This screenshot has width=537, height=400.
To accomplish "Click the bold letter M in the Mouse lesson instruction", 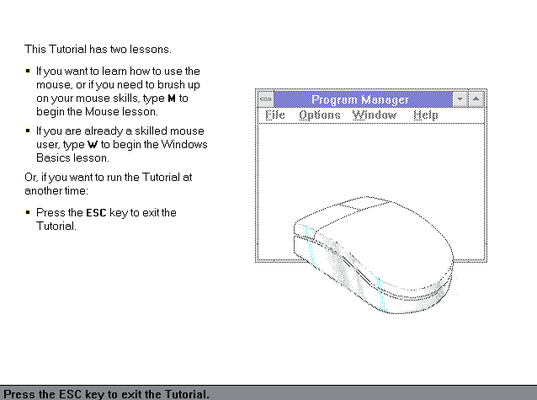I will [172, 99].
